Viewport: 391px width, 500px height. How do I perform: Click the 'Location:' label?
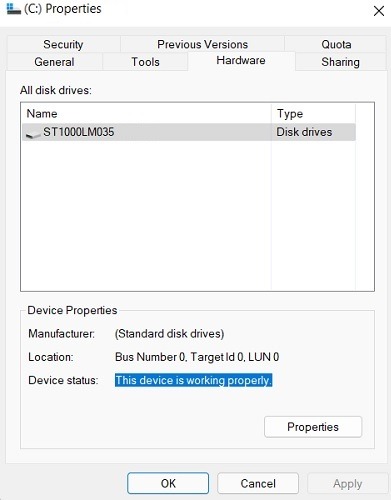click(x=51, y=357)
